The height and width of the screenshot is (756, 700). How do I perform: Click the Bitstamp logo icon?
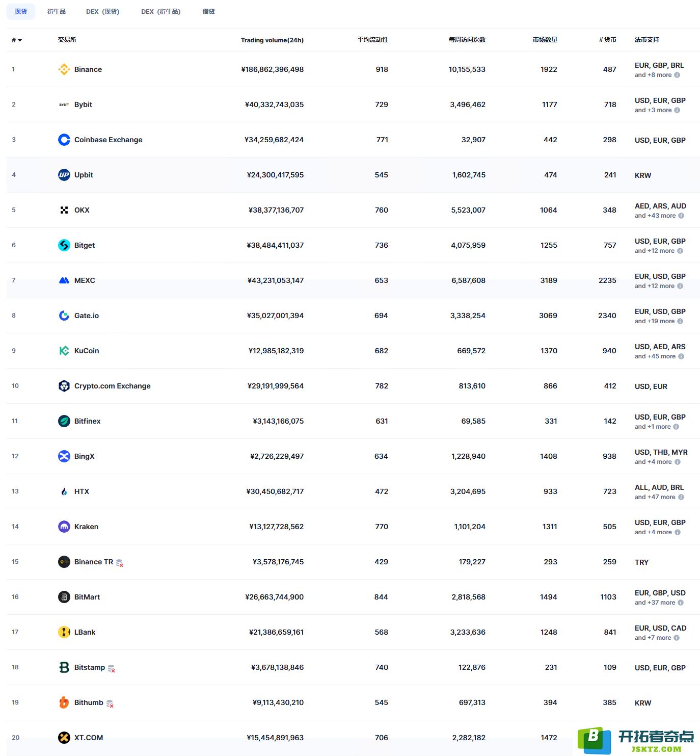pyautogui.click(x=64, y=667)
